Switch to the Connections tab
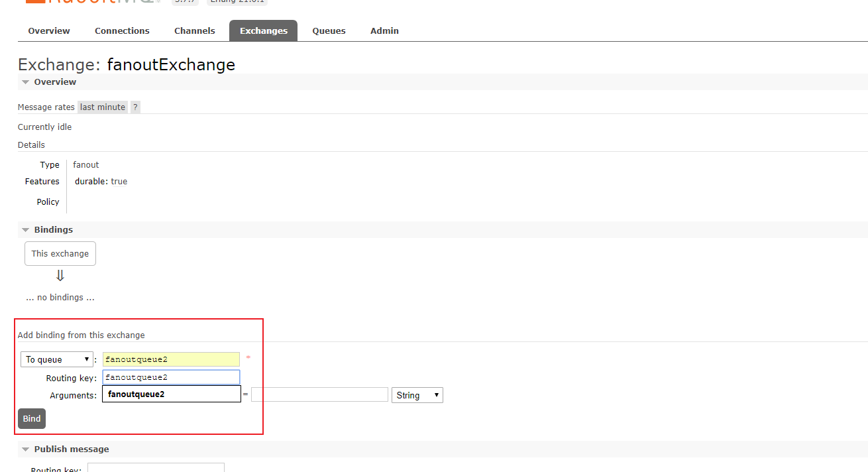This screenshot has height=472, width=868. 122,30
